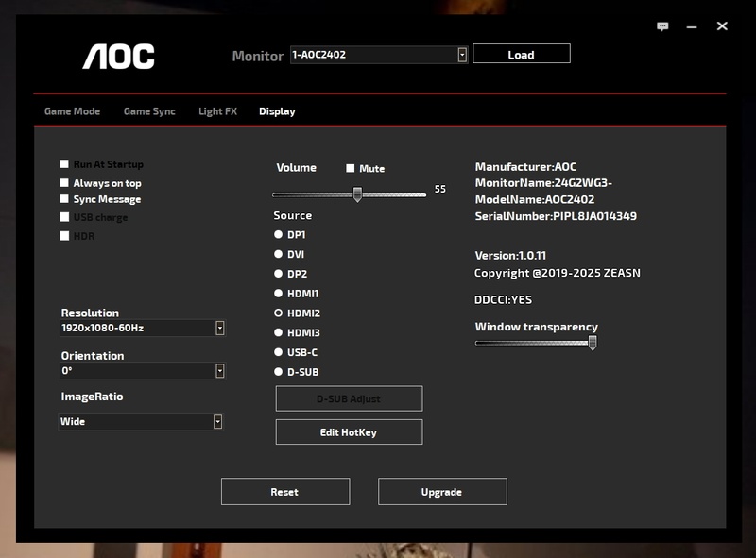Image resolution: width=756 pixels, height=558 pixels.
Task: Switch to Light FX tab
Action: (x=218, y=111)
